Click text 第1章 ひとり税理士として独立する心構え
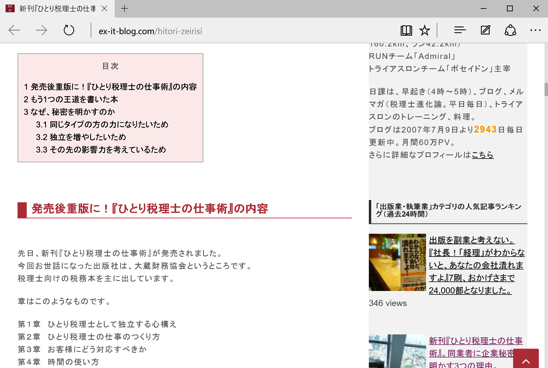Image resolution: width=548 pixels, height=368 pixels. pos(97,324)
